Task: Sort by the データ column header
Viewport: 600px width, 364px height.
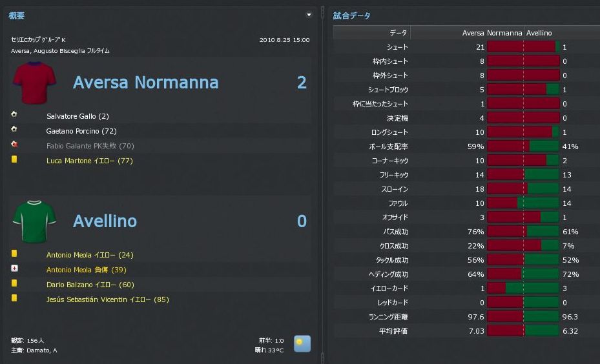Action: coord(398,33)
